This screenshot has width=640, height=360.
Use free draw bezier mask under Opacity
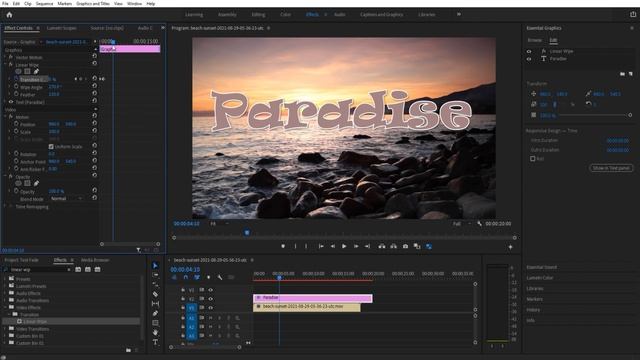36,183
